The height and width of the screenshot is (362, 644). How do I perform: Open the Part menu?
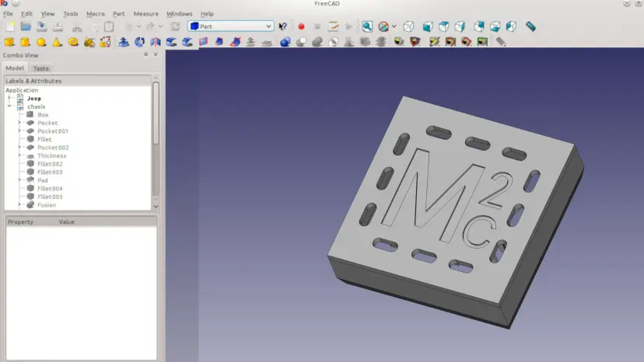click(x=119, y=13)
